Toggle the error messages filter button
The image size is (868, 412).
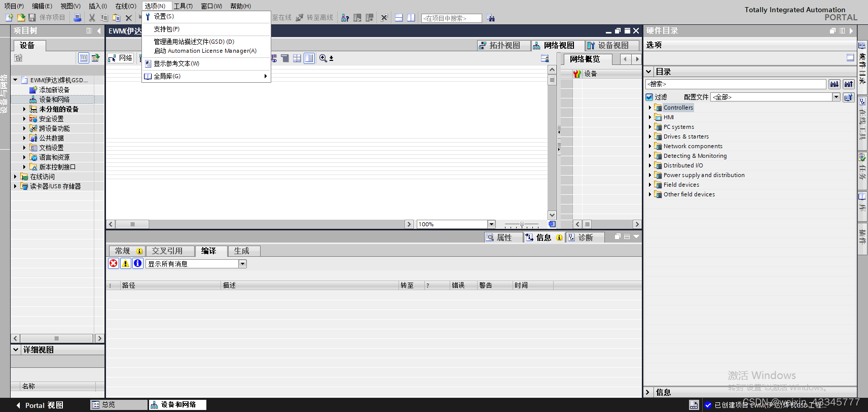[x=114, y=263]
